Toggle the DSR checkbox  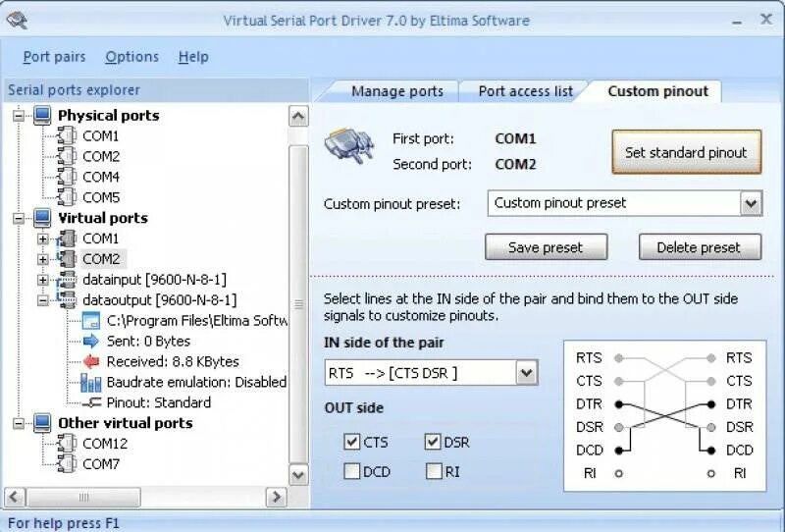(433, 442)
